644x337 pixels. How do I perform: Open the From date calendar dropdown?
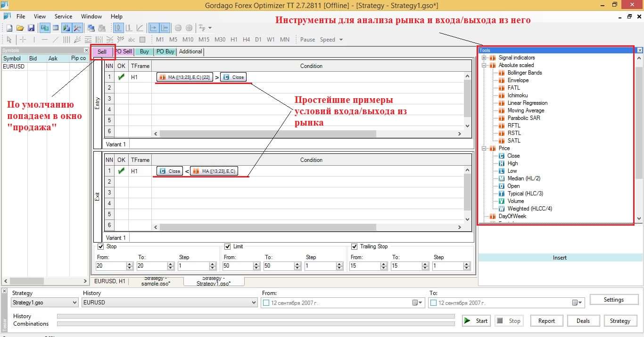coord(418,303)
